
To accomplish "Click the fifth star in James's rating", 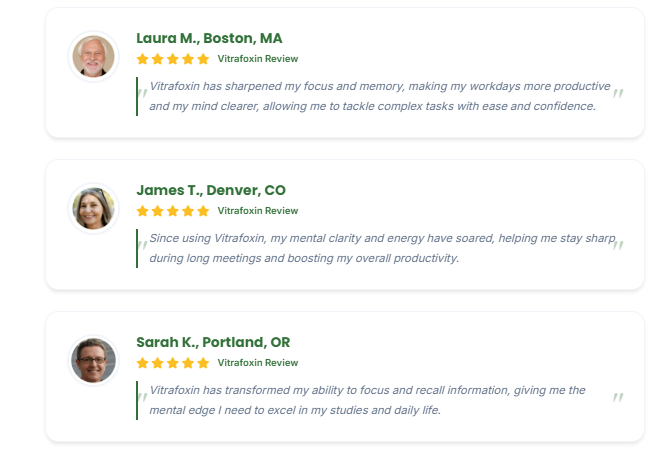I will tap(203, 211).
